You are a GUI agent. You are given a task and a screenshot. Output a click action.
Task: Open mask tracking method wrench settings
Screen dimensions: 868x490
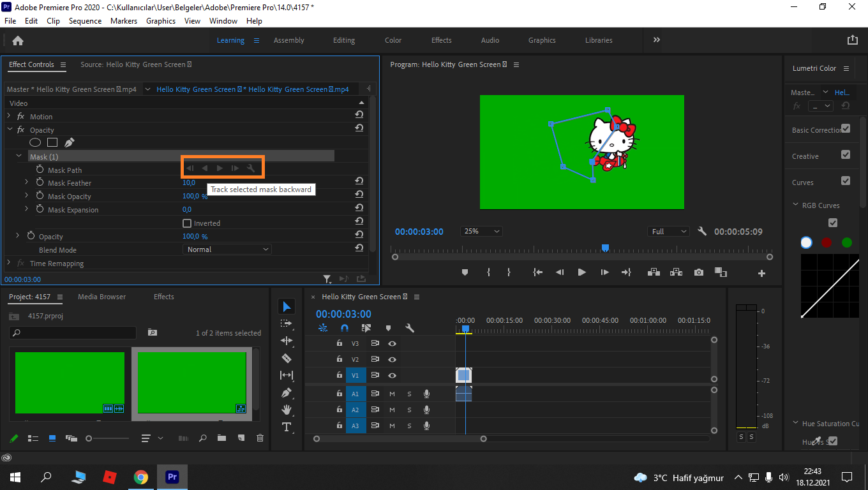tap(251, 168)
